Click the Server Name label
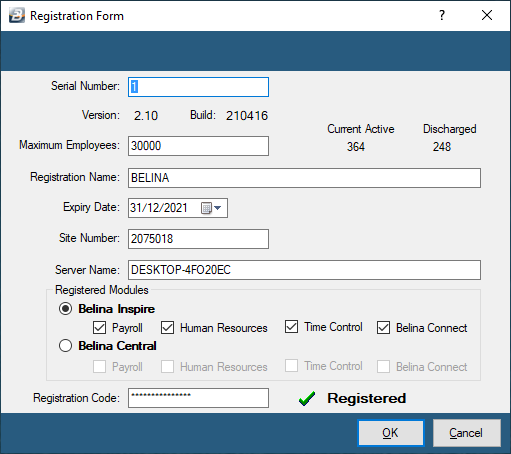The image size is (511, 454). click(x=87, y=269)
